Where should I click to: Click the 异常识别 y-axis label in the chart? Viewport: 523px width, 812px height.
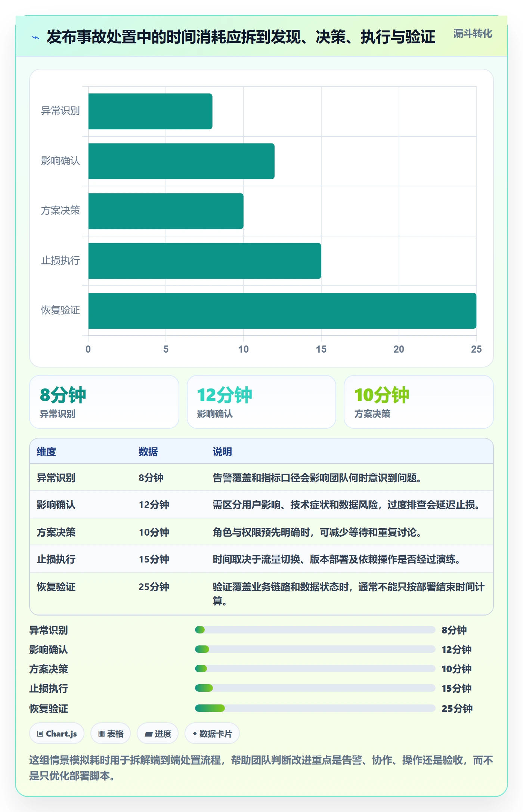[61, 111]
